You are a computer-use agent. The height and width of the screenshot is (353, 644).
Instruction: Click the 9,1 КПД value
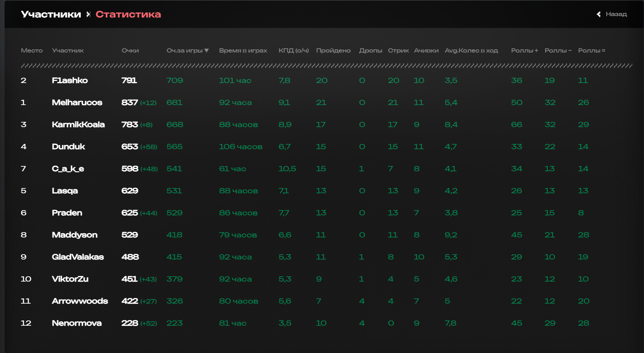[284, 103]
